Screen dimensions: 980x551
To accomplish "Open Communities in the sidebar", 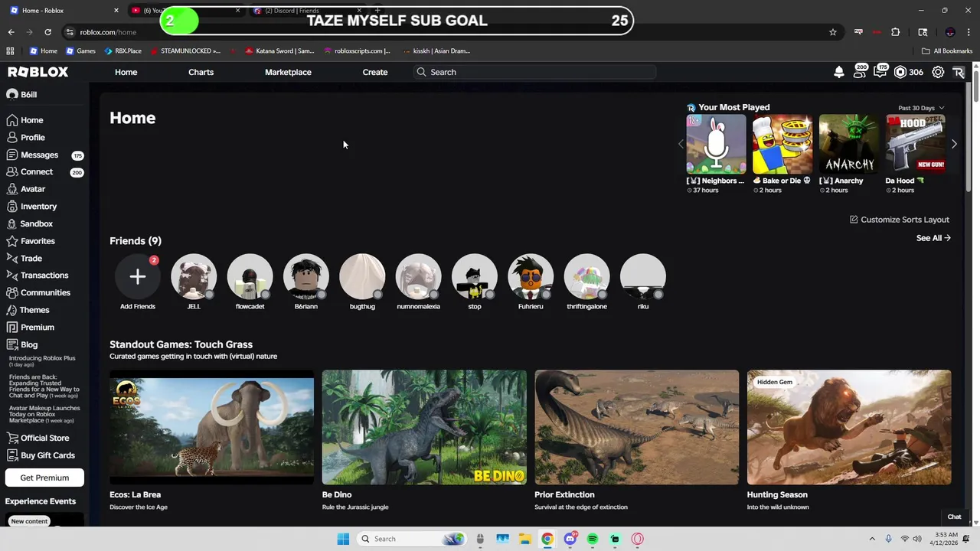I will [x=45, y=293].
